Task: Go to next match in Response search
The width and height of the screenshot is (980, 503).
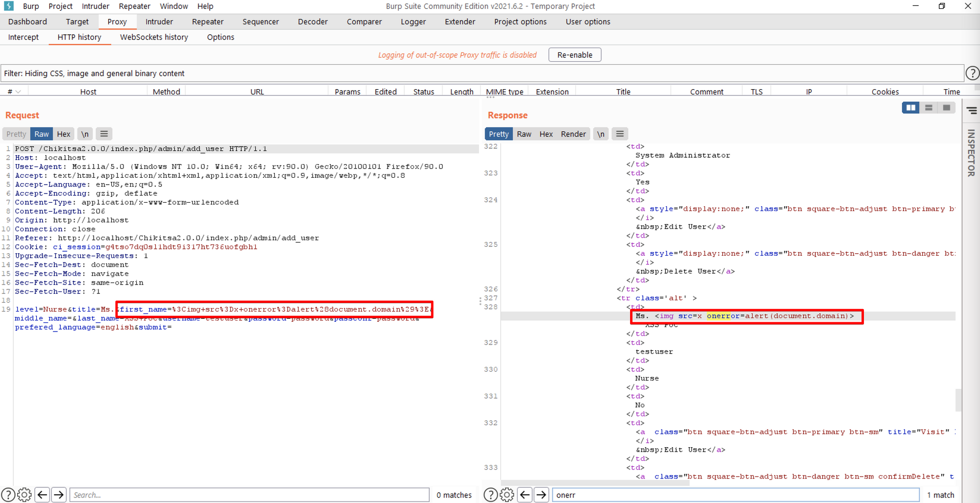Action: pyautogui.click(x=541, y=495)
